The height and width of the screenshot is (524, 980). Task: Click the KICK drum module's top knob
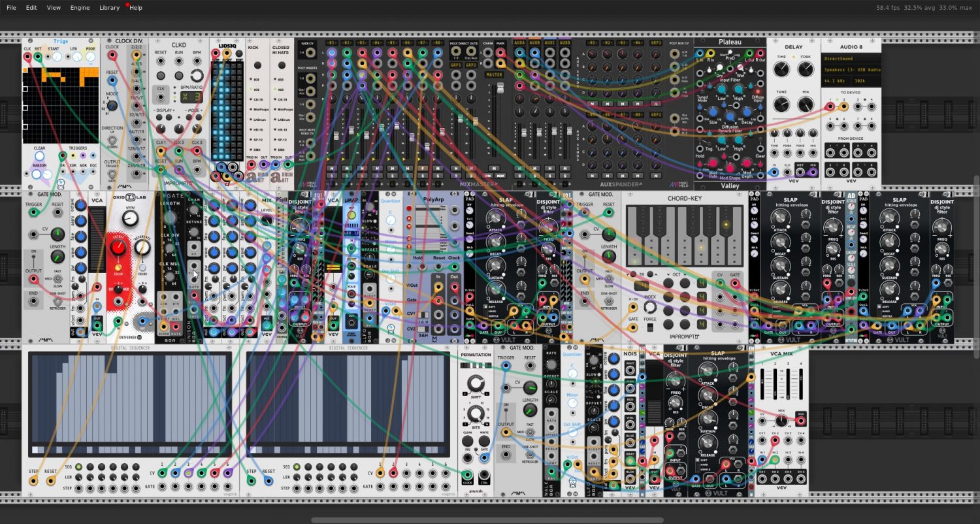(x=257, y=66)
